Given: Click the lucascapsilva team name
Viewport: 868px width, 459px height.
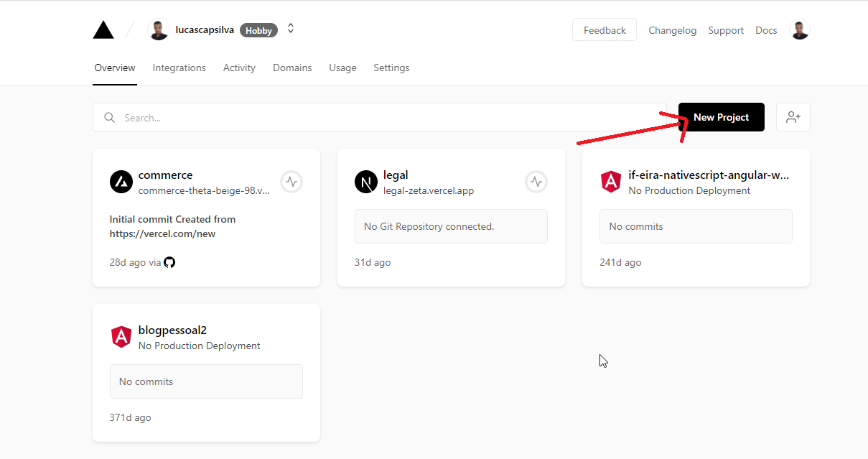Looking at the screenshot, I should [205, 30].
